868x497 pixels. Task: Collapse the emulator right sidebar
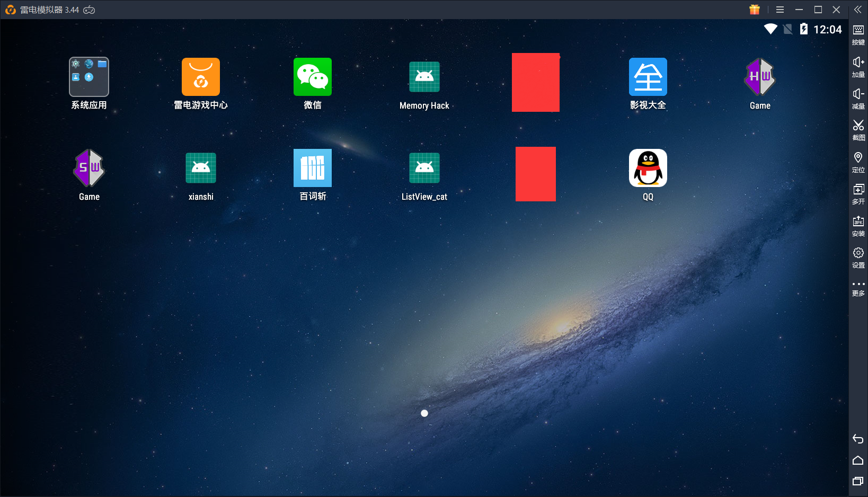click(858, 10)
